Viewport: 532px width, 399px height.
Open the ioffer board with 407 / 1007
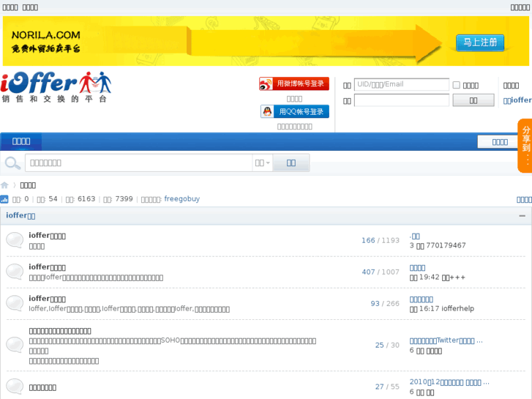tap(47, 267)
